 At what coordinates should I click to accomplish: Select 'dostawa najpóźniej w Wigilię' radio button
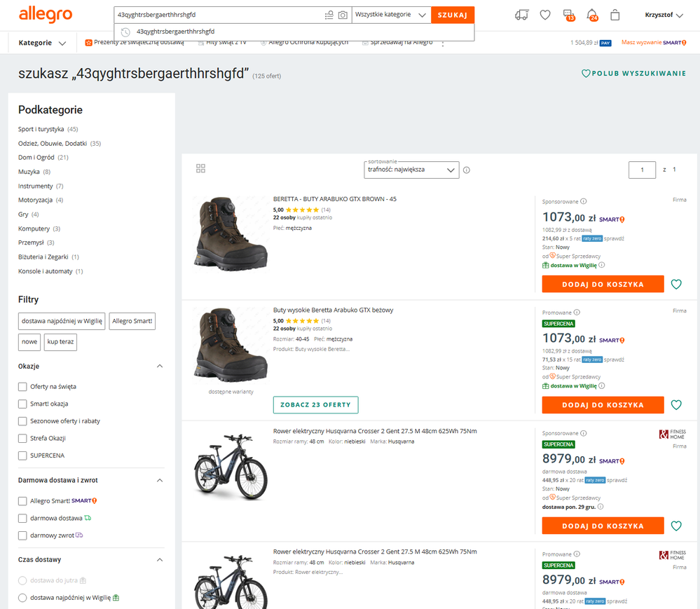[22, 598]
